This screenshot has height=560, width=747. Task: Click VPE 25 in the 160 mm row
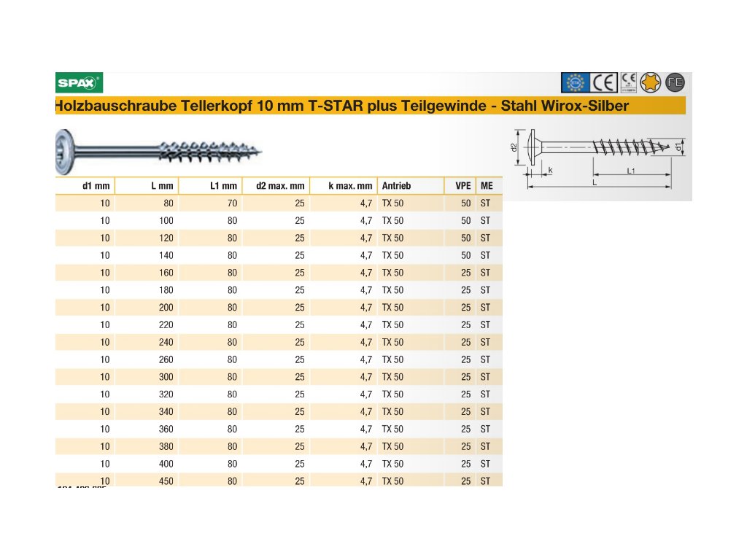[466, 273]
